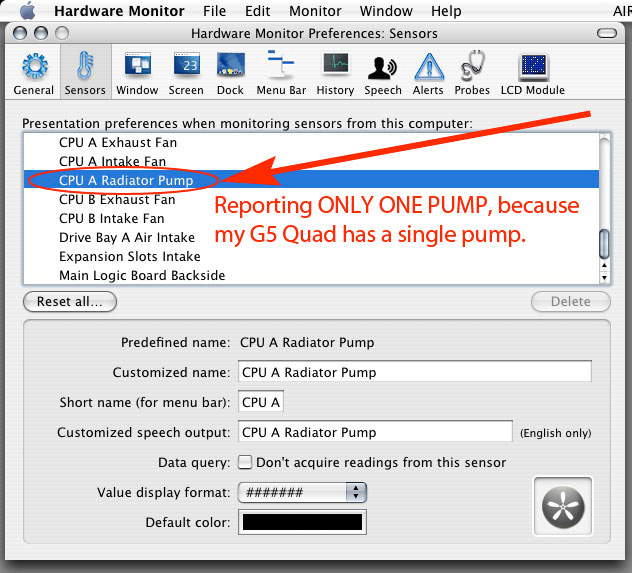The width and height of the screenshot is (632, 573).
Task: Open the Value display format dropdown
Action: click(x=302, y=492)
